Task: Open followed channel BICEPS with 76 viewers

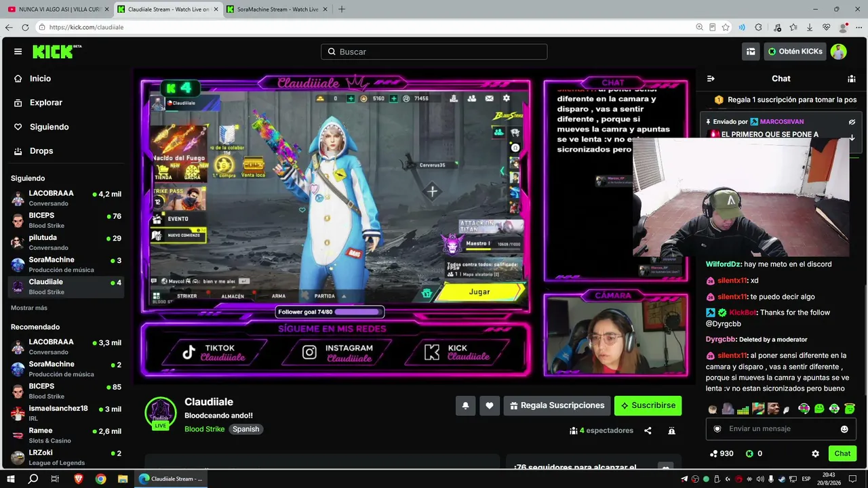Action: click(66, 220)
